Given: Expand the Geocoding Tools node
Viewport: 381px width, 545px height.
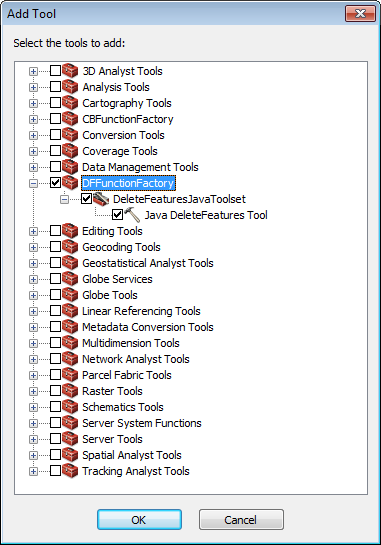Looking at the screenshot, I should tap(33, 247).
